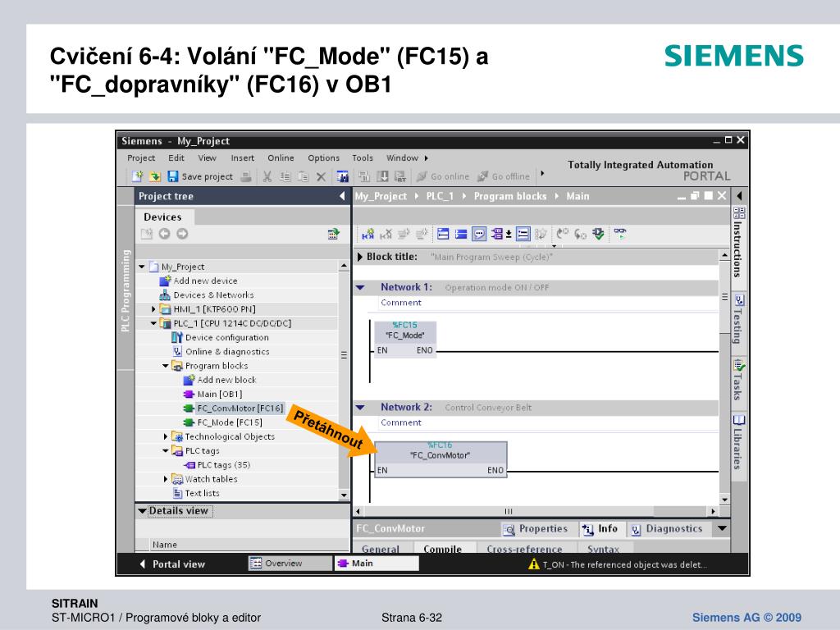The width and height of the screenshot is (840, 630).
Task: Click the Download to device icon
Action: point(382,176)
